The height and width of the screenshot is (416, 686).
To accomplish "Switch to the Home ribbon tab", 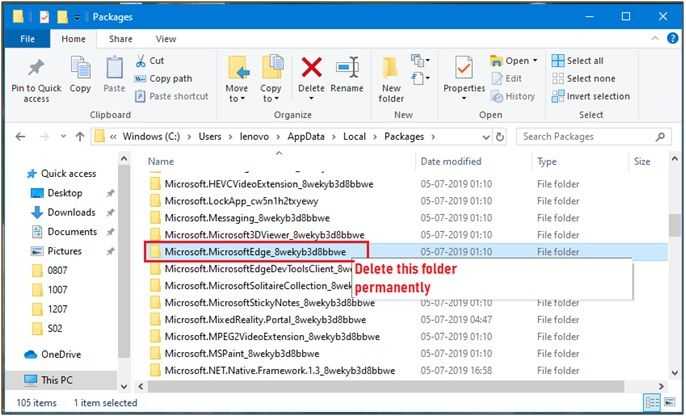I will 74,39.
